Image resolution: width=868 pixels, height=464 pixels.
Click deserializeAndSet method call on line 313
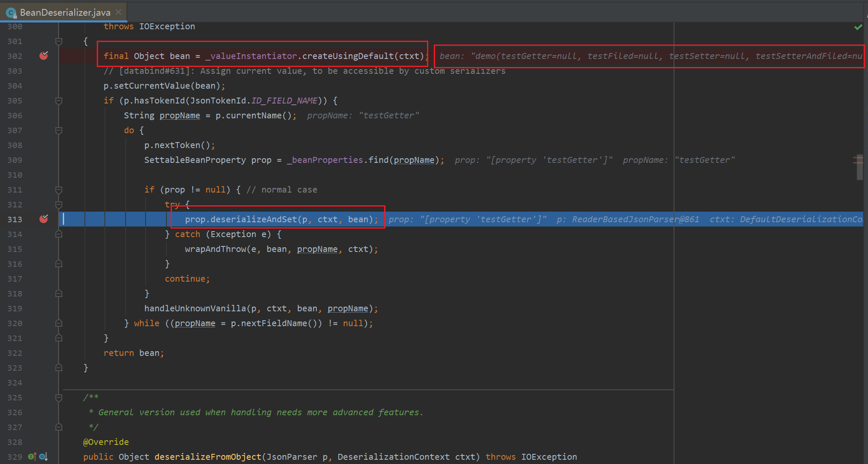(x=253, y=219)
